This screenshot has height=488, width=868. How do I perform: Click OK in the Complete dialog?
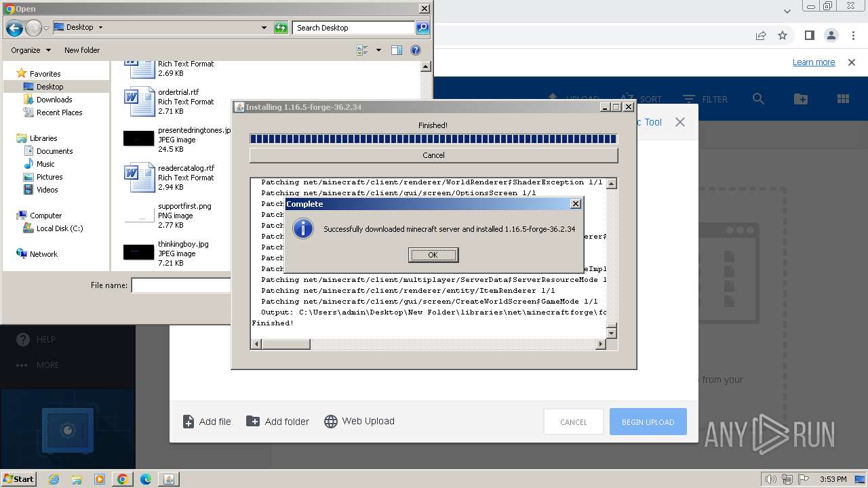point(433,255)
